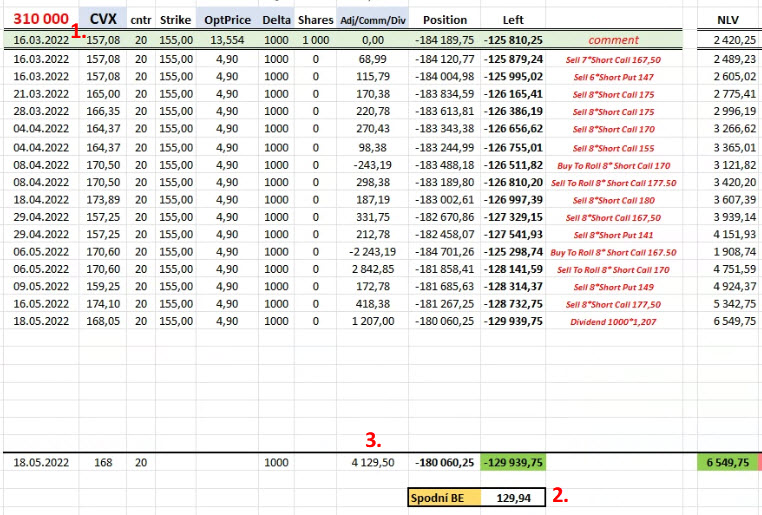Select the green 6 549,75 NLV total
The image size is (762, 515).
pyautogui.click(x=727, y=463)
